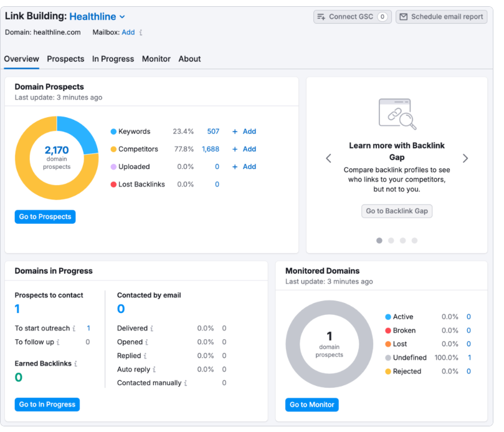
Task: Click the info icon next to Mailbox Add
Action: point(140,32)
